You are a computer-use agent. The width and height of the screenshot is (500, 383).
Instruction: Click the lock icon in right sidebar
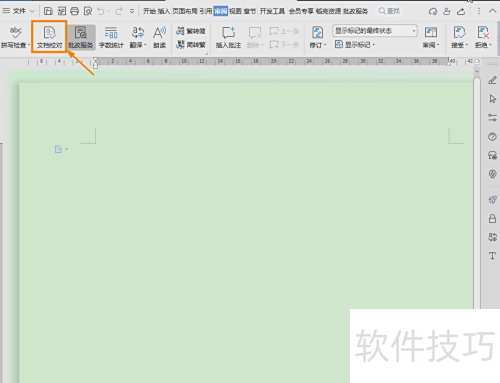pos(492,218)
